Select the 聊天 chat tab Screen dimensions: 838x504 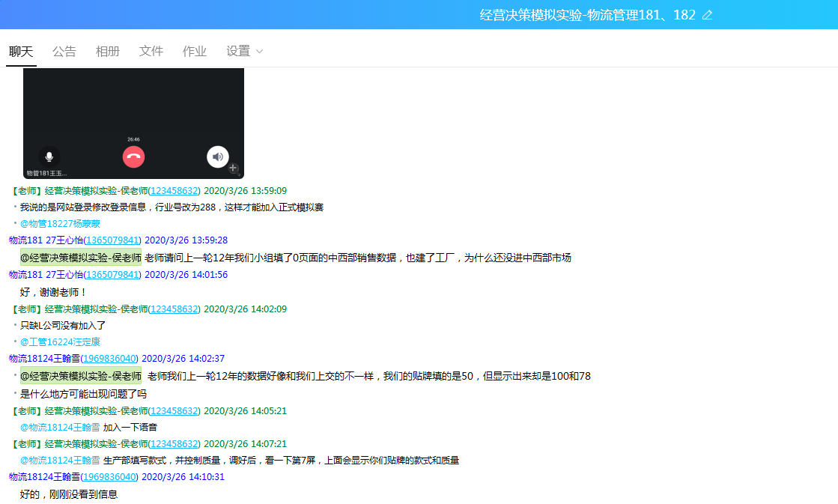(20, 51)
